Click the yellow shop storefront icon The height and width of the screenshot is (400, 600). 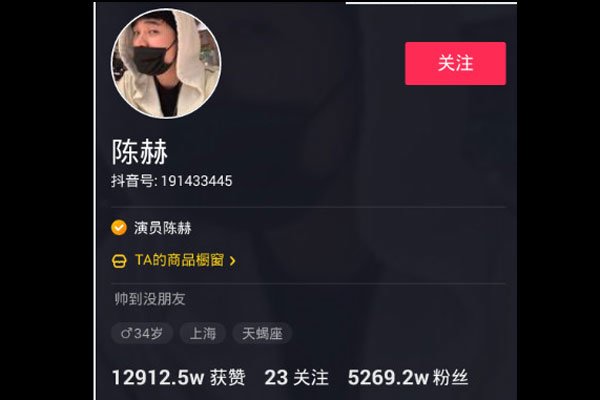tap(119, 261)
